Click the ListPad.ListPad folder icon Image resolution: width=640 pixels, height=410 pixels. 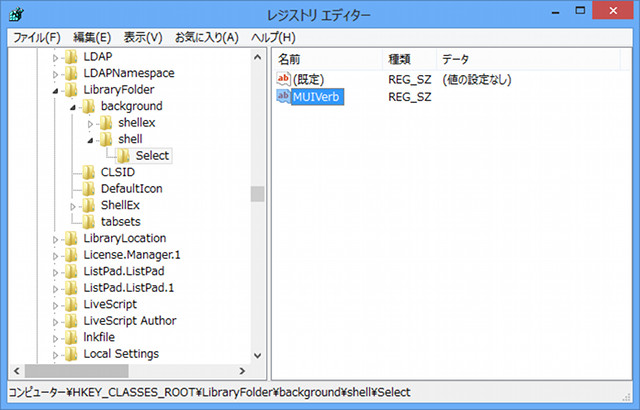pyautogui.click(x=71, y=272)
